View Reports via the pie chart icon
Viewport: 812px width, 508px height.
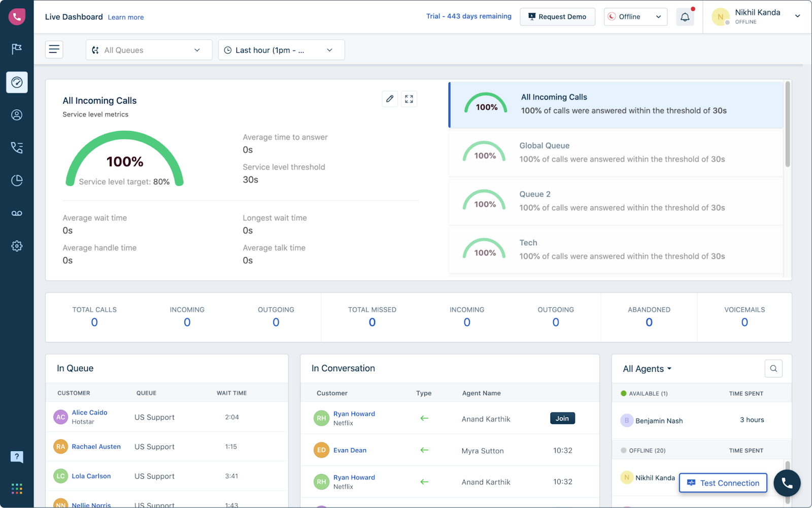(x=17, y=180)
